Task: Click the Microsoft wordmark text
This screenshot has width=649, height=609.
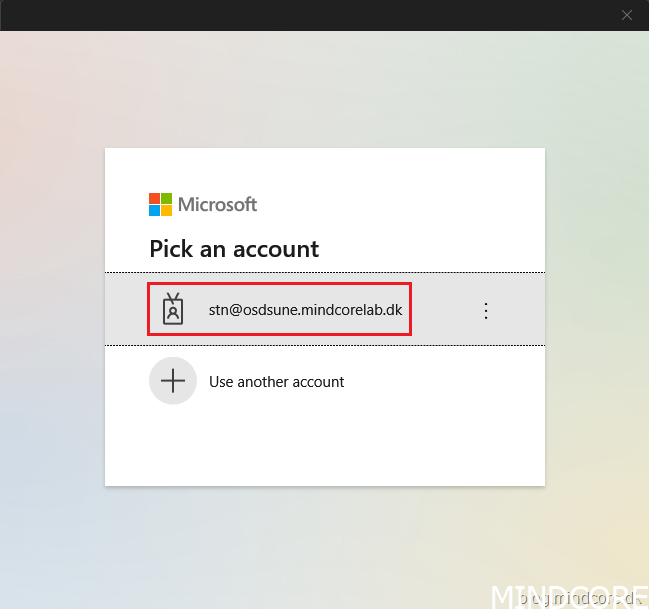Action: coord(217,204)
